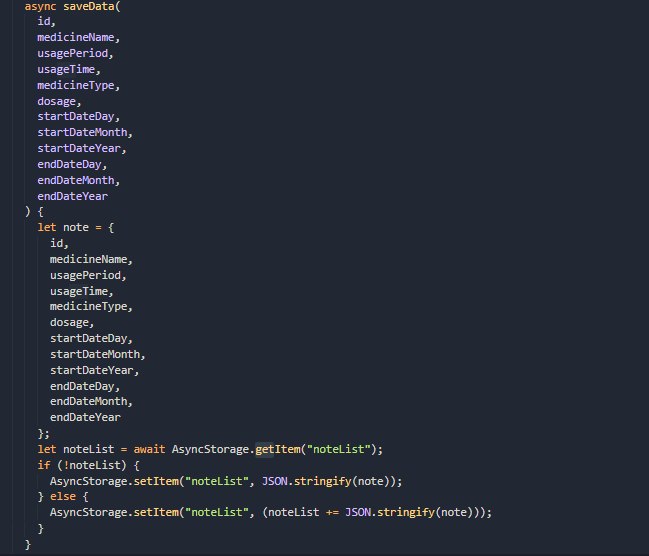Click endDateYear inside the note object
Viewport: 649px width, 556px height.
click(x=85, y=417)
